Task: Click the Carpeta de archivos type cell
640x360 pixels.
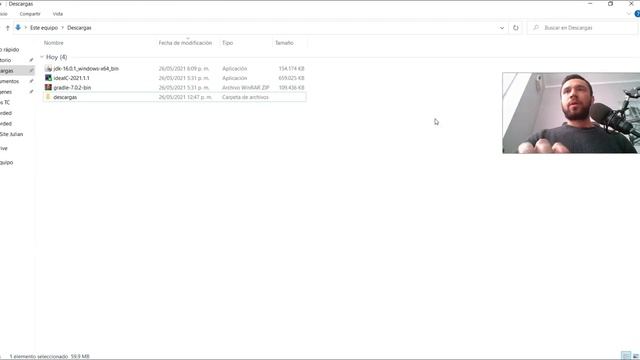Action: pyautogui.click(x=245, y=97)
